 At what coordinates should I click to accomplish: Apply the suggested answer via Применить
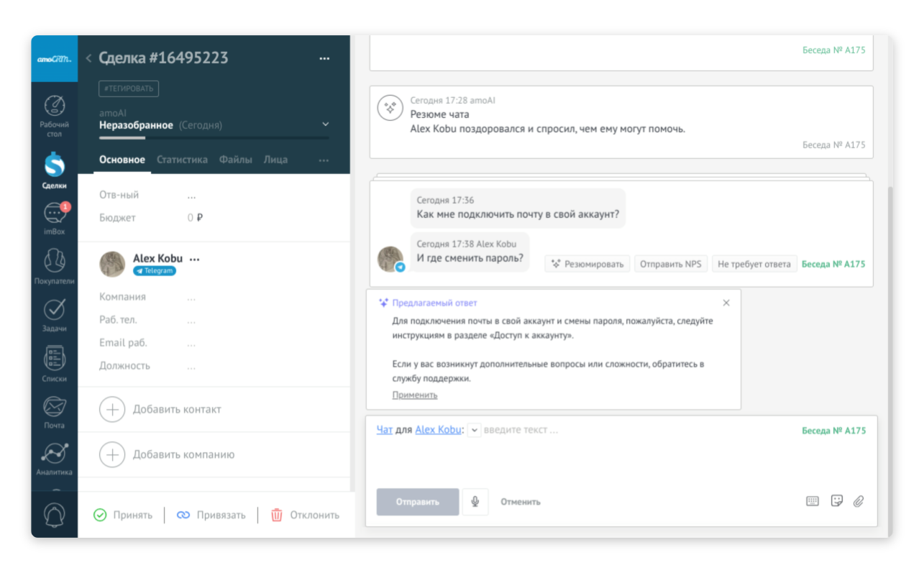tap(414, 395)
